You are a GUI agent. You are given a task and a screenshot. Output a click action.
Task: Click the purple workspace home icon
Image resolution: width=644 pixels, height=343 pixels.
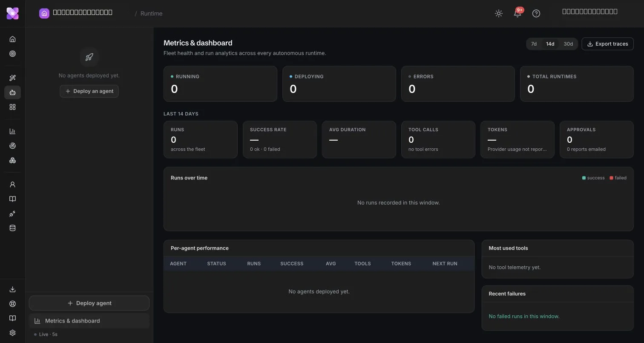pos(44,13)
